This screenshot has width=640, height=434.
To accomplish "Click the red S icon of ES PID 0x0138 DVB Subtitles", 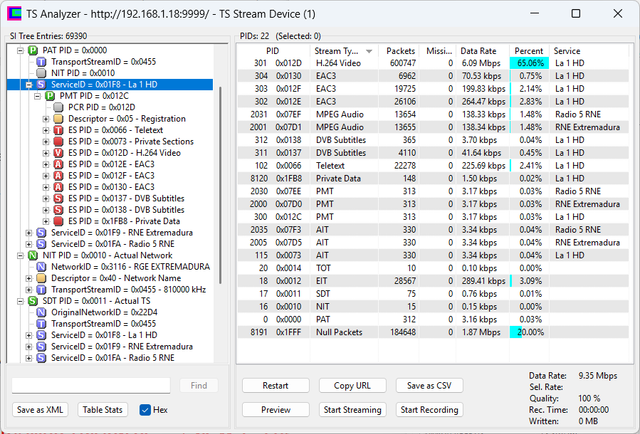I will [x=58, y=210].
